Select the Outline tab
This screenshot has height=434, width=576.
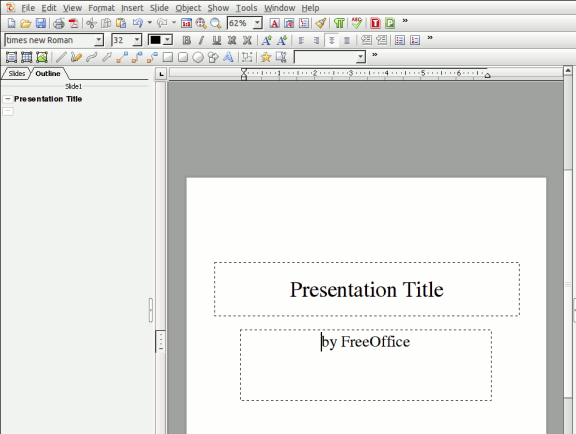click(x=48, y=73)
